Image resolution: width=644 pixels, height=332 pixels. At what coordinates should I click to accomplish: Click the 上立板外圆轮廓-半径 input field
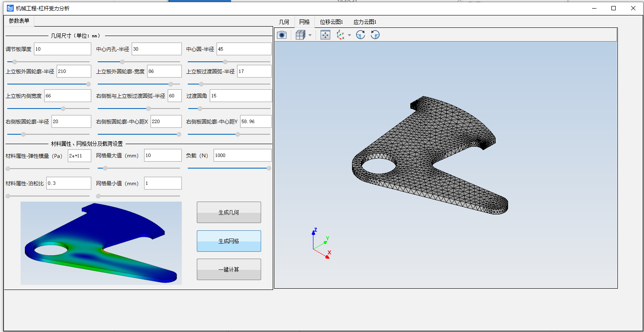point(74,71)
